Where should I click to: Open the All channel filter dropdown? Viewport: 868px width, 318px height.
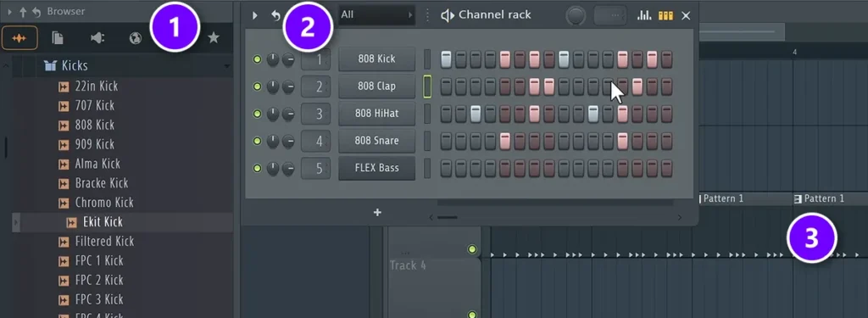click(376, 15)
